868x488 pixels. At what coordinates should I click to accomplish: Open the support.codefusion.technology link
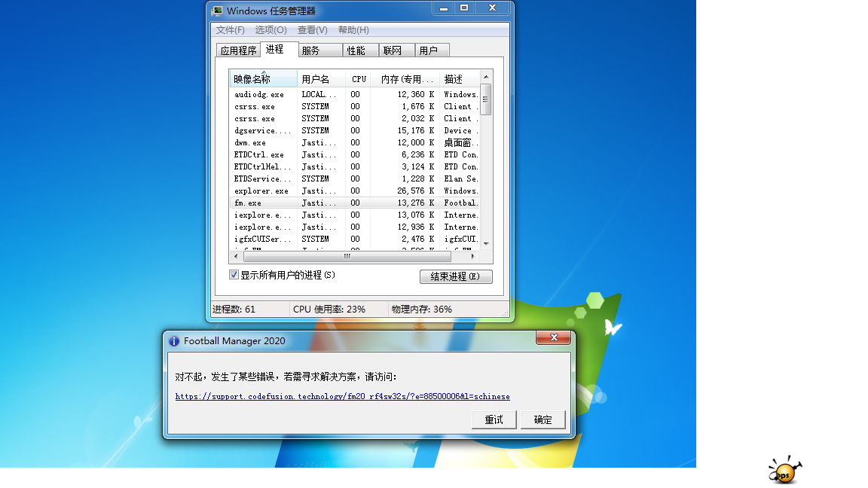tap(343, 397)
